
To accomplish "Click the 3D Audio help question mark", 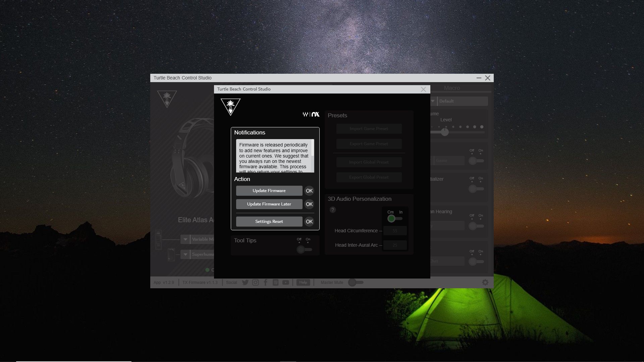I will coord(333,210).
